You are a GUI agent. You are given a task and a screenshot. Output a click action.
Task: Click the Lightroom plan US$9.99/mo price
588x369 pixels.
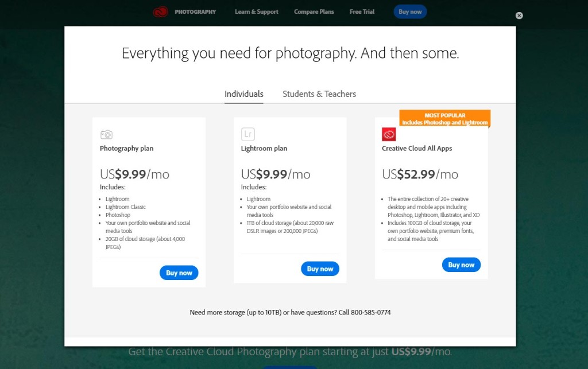pos(276,174)
